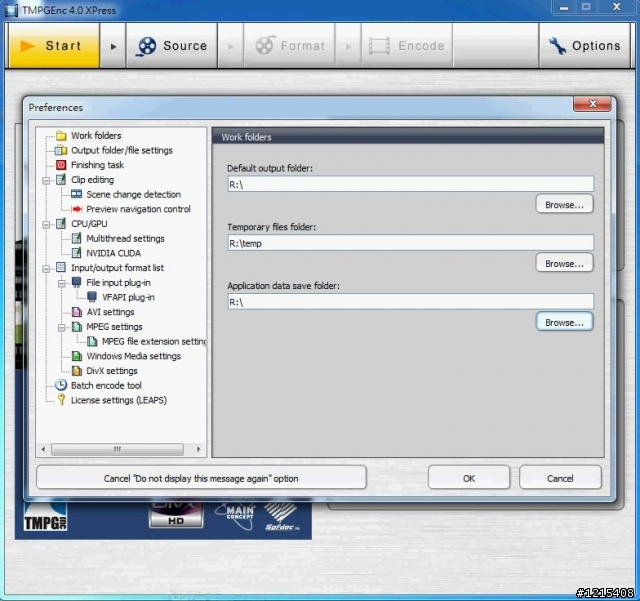Browse for the temporary files folder
This screenshot has width=640, height=601.
tap(564, 263)
